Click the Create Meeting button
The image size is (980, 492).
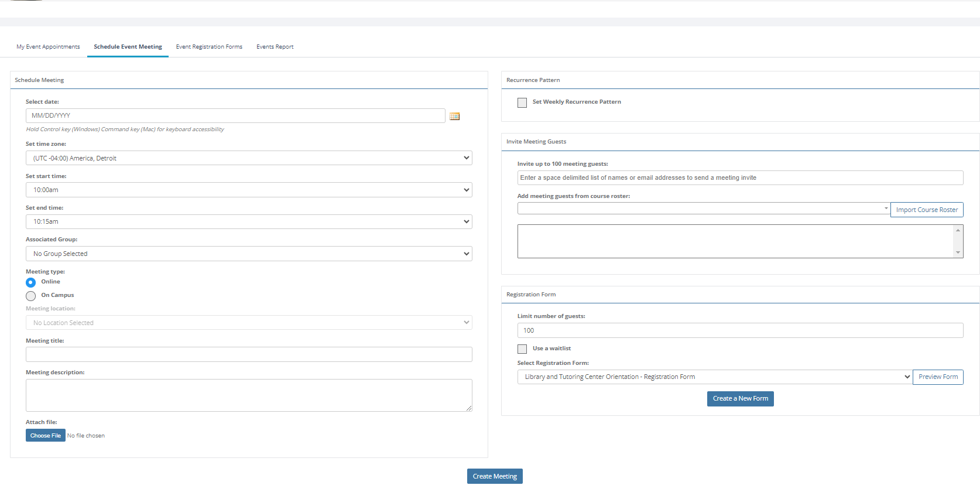click(495, 476)
